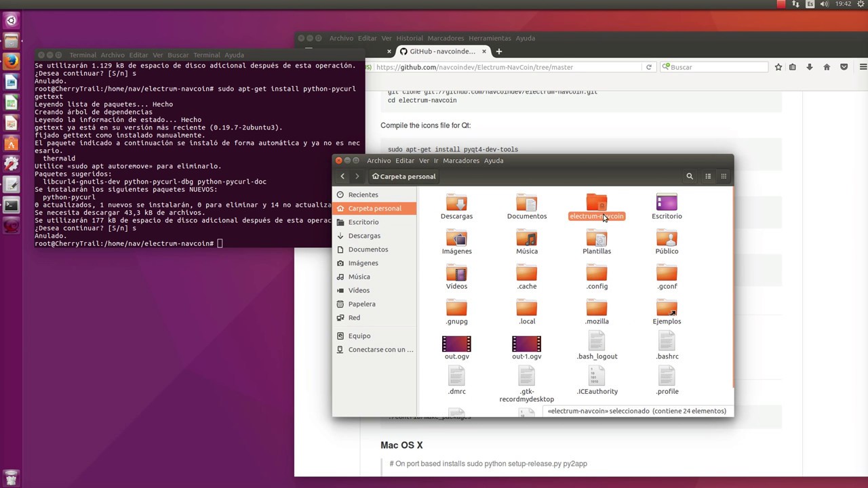
Task: Reload the page in Firefox
Action: tap(649, 67)
